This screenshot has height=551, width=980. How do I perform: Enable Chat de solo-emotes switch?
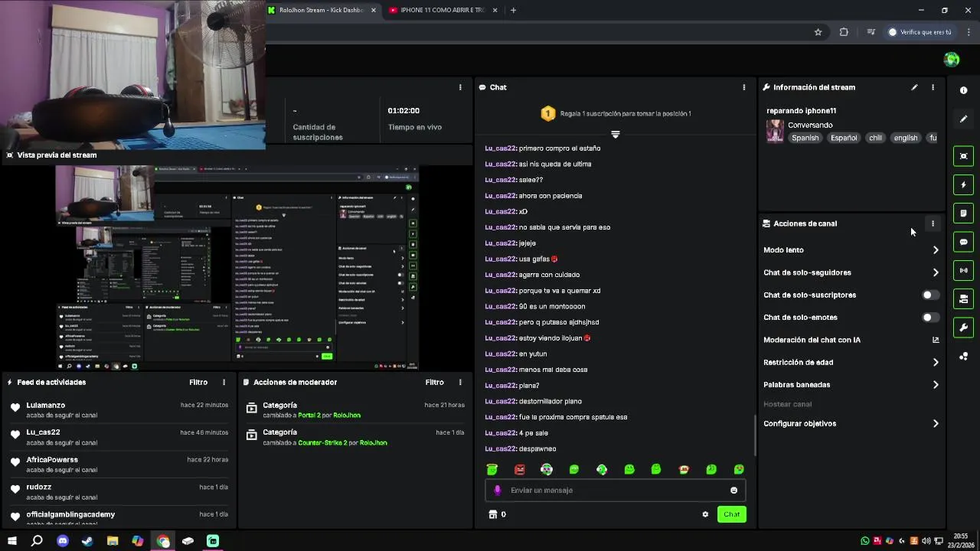click(930, 318)
